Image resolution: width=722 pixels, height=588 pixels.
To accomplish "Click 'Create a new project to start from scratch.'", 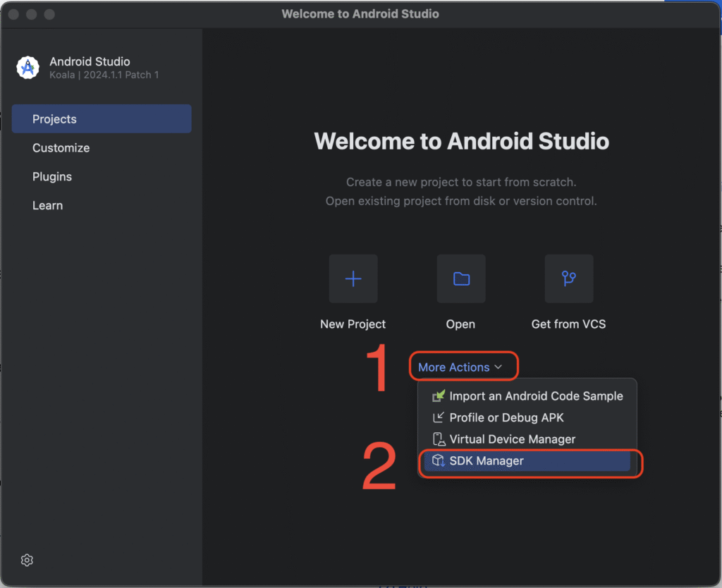I will click(461, 182).
